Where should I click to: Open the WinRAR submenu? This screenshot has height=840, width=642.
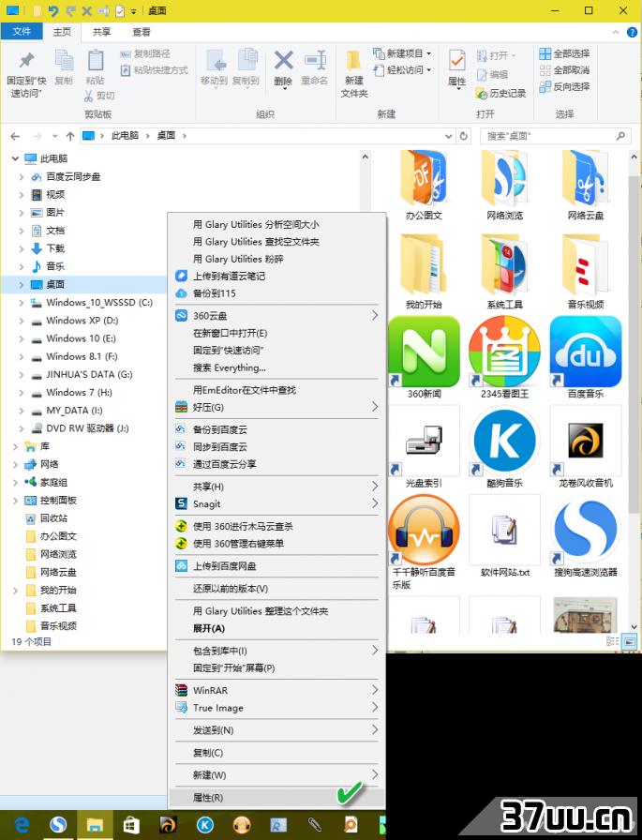[276, 691]
